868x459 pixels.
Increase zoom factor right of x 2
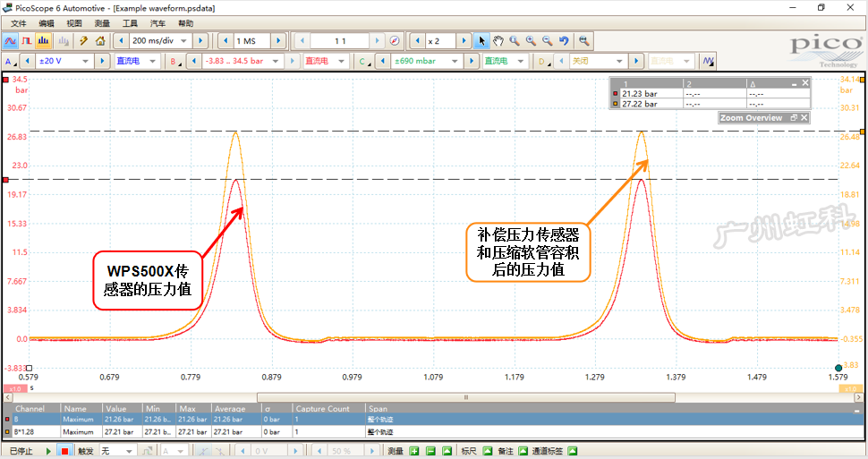tap(464, 41)
